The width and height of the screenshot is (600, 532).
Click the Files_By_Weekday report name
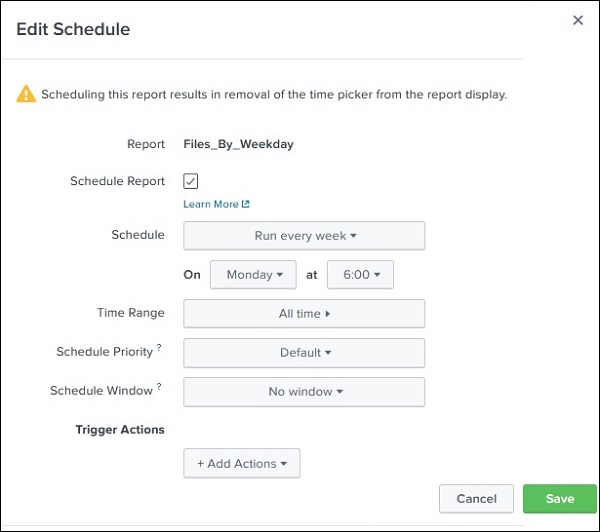point(239,144)
